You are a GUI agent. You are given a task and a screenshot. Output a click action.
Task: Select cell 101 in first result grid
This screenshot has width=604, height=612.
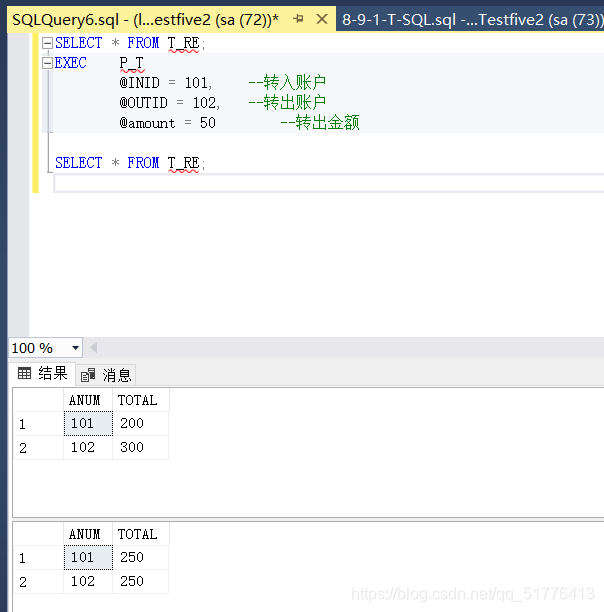point(88,423)
